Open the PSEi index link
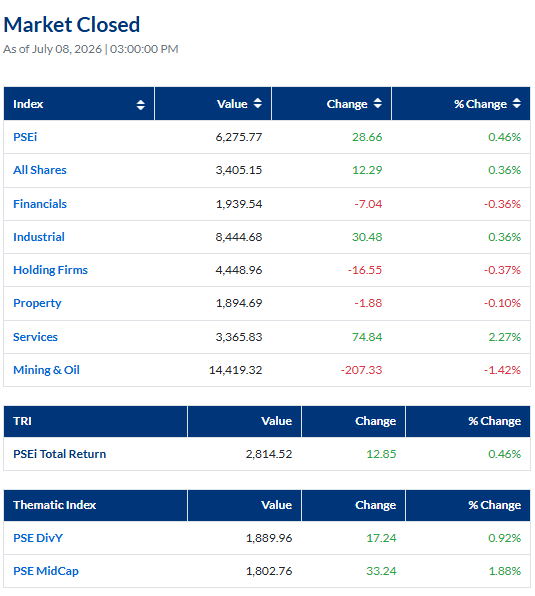535x596 pixels. coord(25,137)
